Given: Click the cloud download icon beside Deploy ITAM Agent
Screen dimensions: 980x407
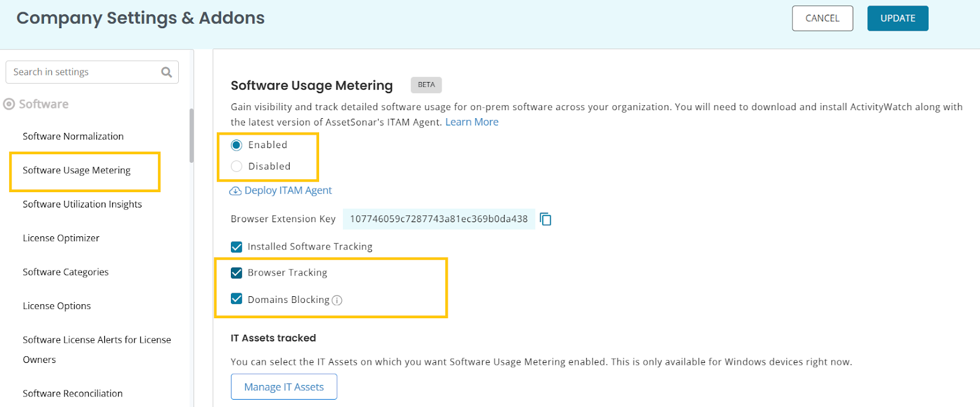Looking at the screenshot, I should [235, 191].
